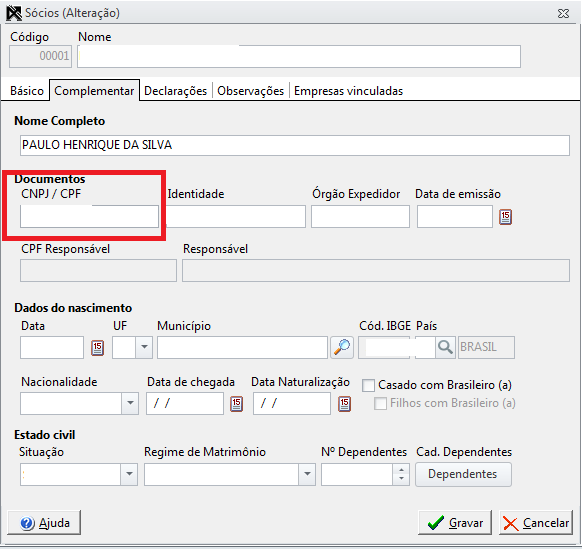
Task: Open the Nacionalidade dropdown
Action: coord(130,403)
